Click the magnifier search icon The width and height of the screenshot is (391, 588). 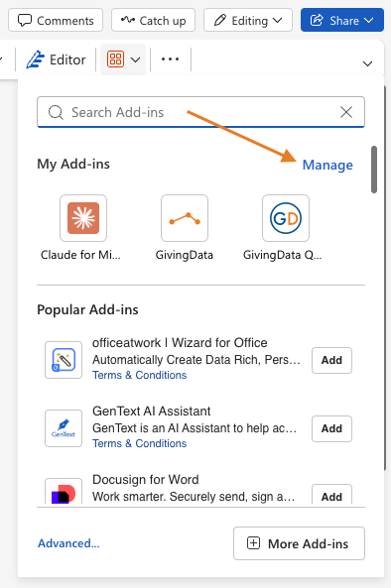click(x=56, y=112)
